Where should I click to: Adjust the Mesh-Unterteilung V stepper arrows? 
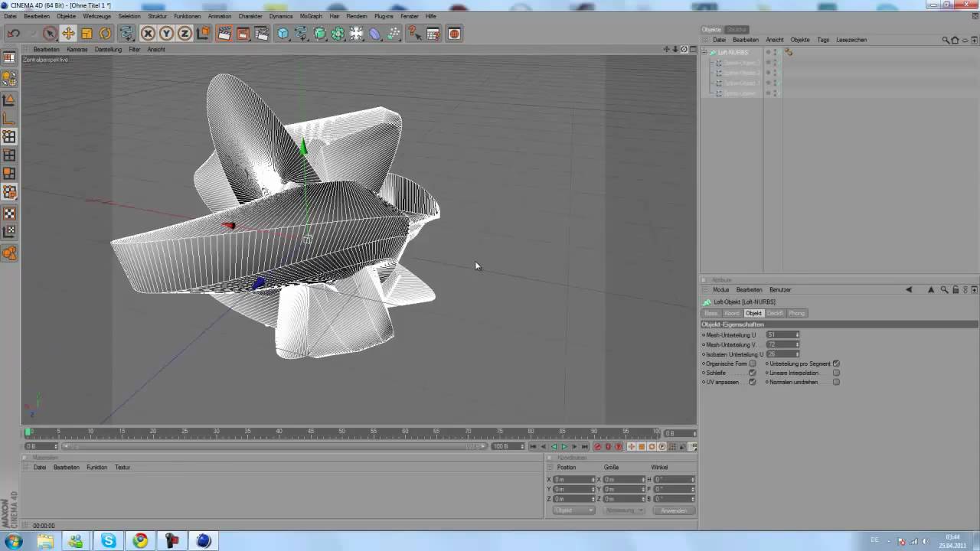point(797,344)
